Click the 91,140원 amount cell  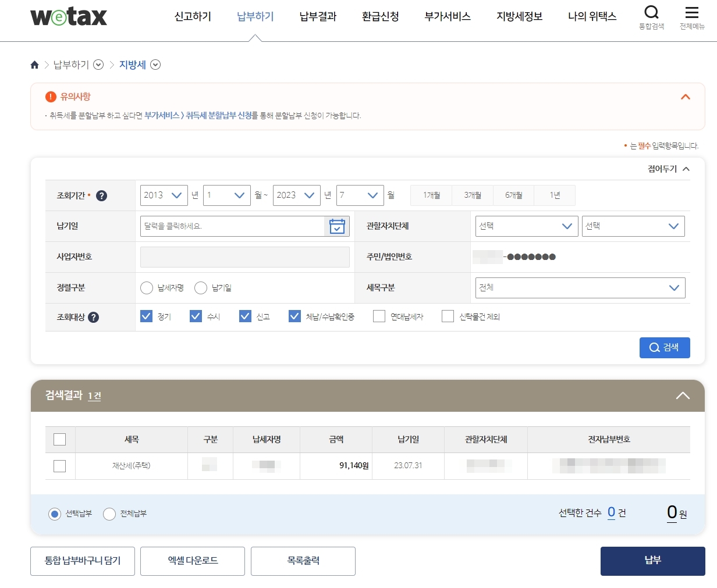pos(336,466)
